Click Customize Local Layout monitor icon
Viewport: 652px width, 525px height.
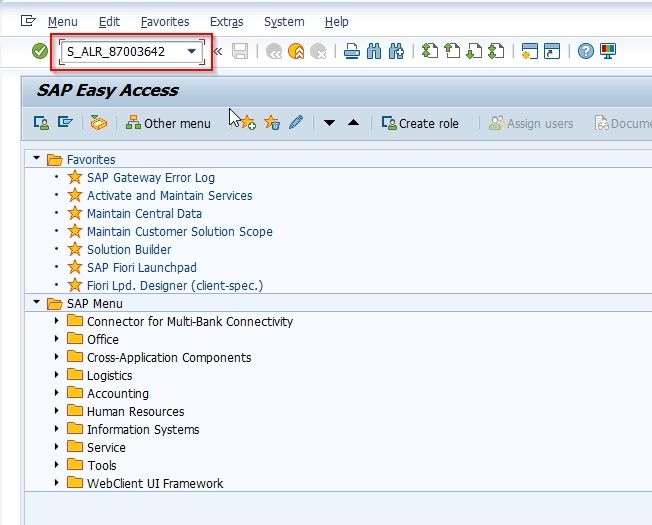click(x=608, y=51)
